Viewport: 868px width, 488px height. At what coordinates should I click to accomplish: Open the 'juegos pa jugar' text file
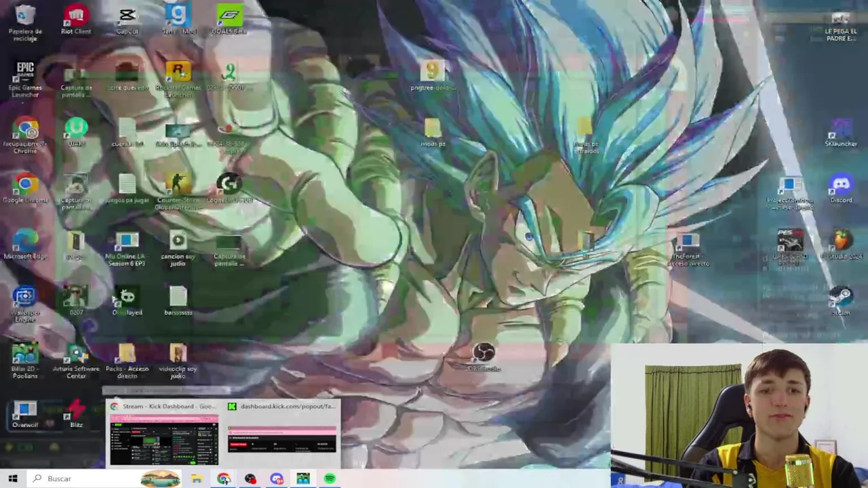point(127,189)
